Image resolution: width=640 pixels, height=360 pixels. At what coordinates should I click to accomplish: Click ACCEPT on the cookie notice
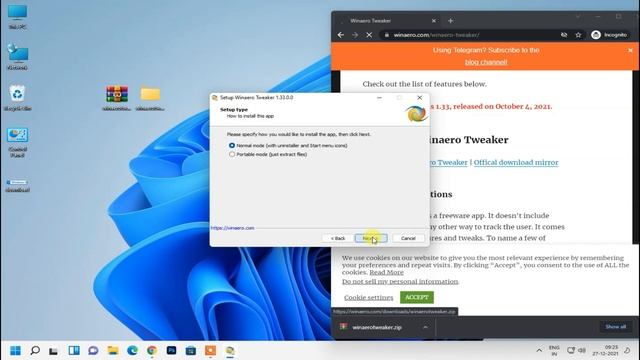pos(417,297)
